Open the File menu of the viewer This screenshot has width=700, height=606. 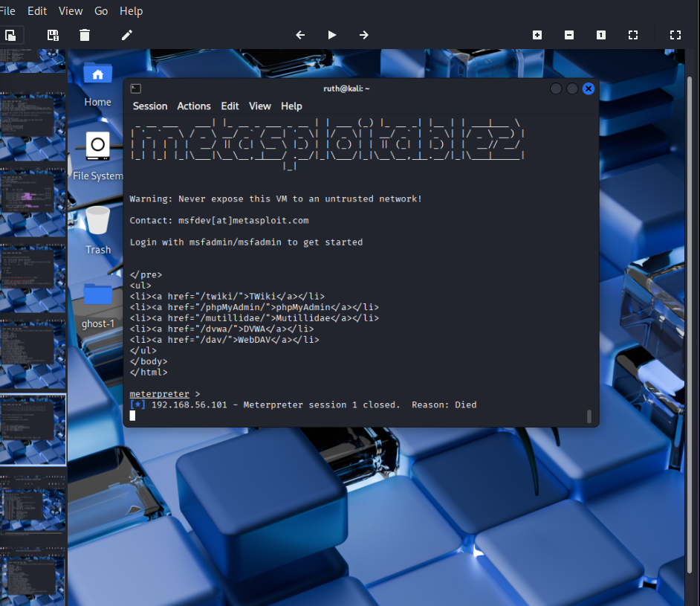tap(7, 10)
